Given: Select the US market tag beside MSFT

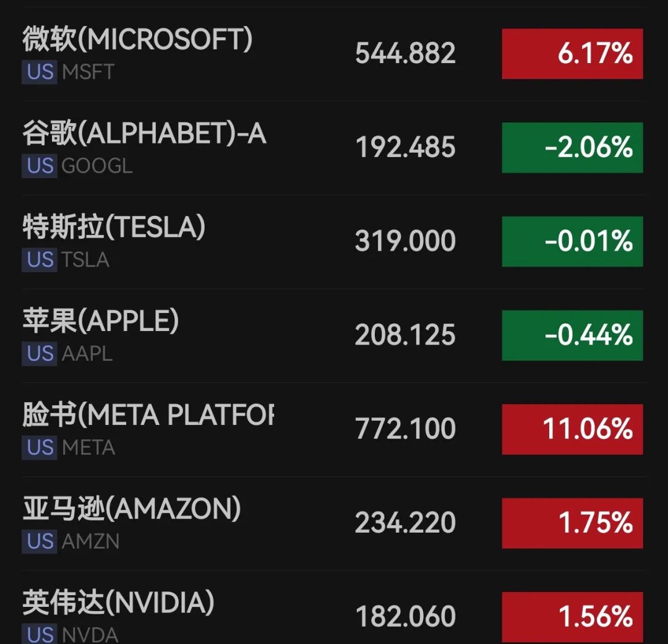Looking at the screenshot, I should 39,72.
